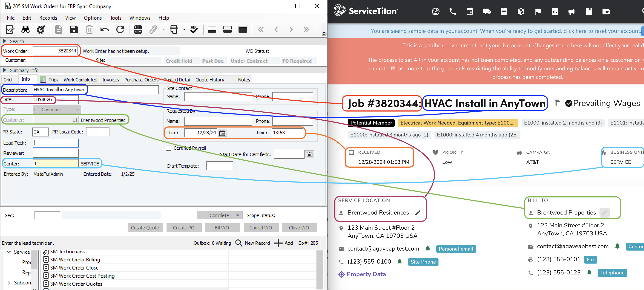Screen dimensions: 644x290
Task: Click the New Record status bar button
Action: (253, 243)
